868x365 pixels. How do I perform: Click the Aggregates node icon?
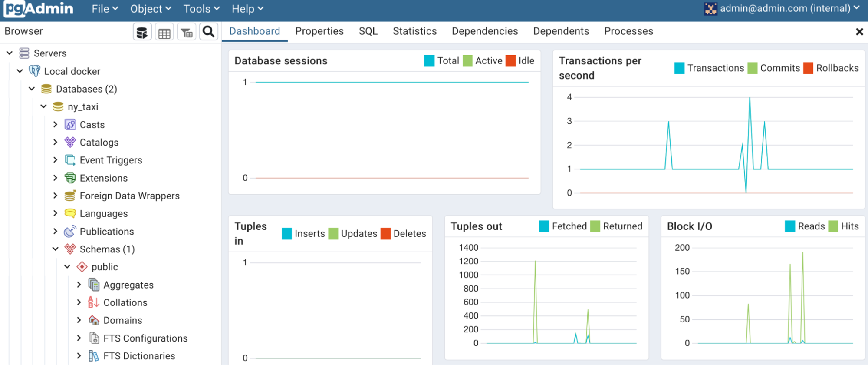(x=94, y=285)
